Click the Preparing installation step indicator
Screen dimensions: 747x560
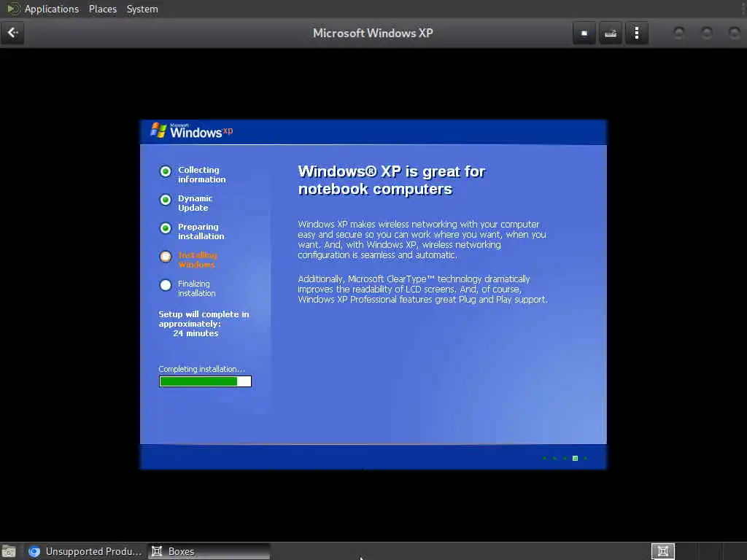[x=166, y=228]
